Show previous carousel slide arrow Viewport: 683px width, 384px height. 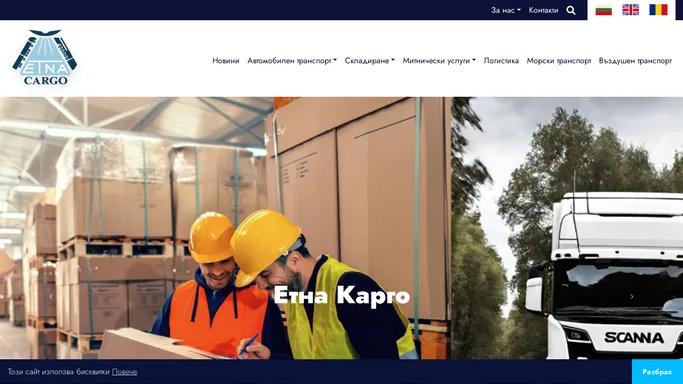(x=51, y=296)
